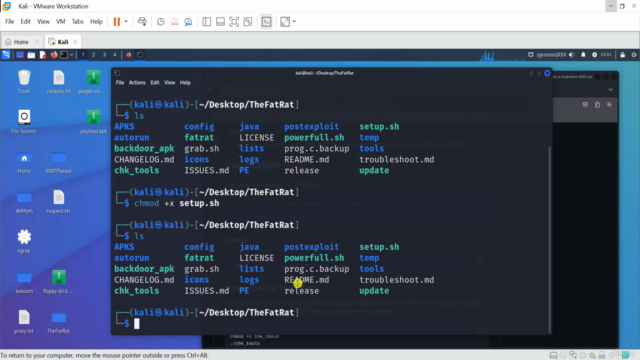Show or hide the VMware library sidebar
This screenshot has width=640, height=360.
207,22
